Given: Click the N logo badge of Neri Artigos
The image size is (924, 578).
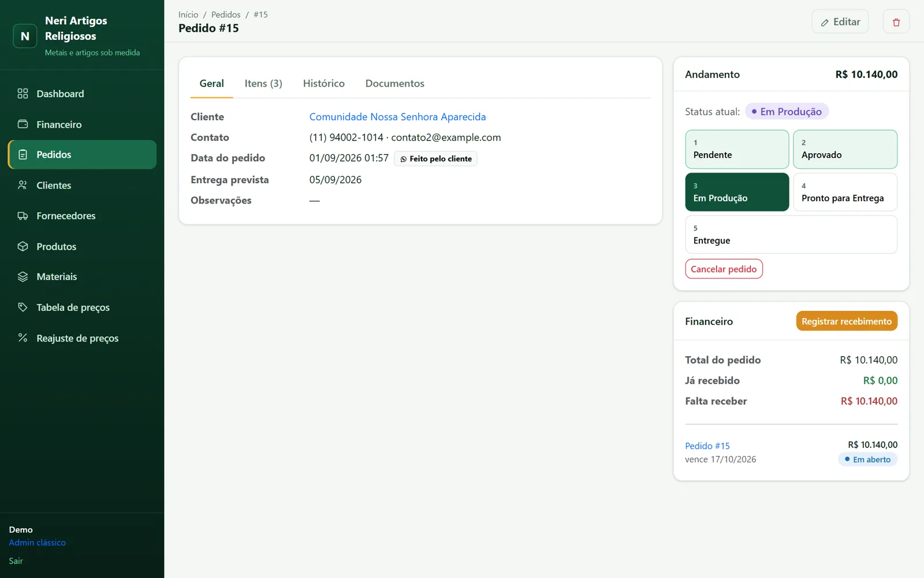Looking at the screenshot, I should (25, 36).
